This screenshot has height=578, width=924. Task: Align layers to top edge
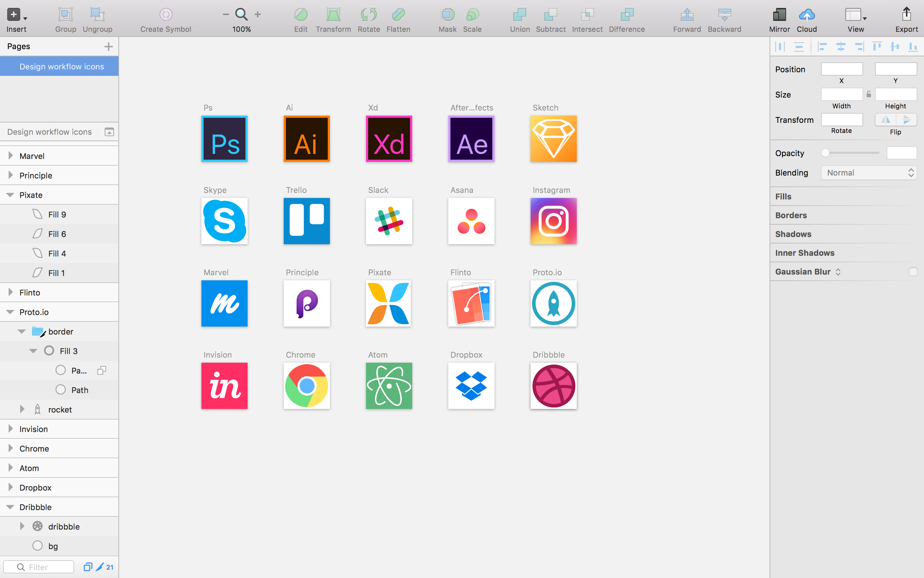coord(877,47)
